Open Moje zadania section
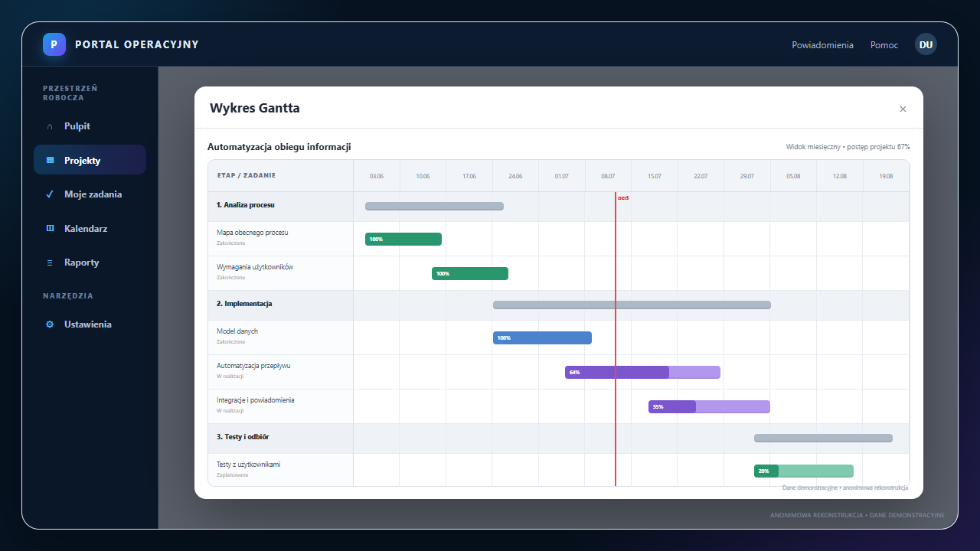 [x=90, y=194]
